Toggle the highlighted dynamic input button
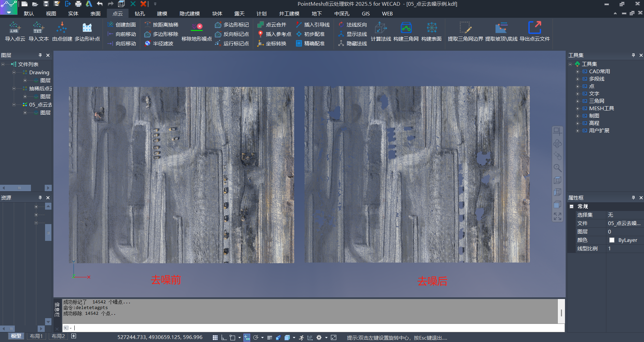The height and width of the screenshot is (342, 644). pos(247,338)
